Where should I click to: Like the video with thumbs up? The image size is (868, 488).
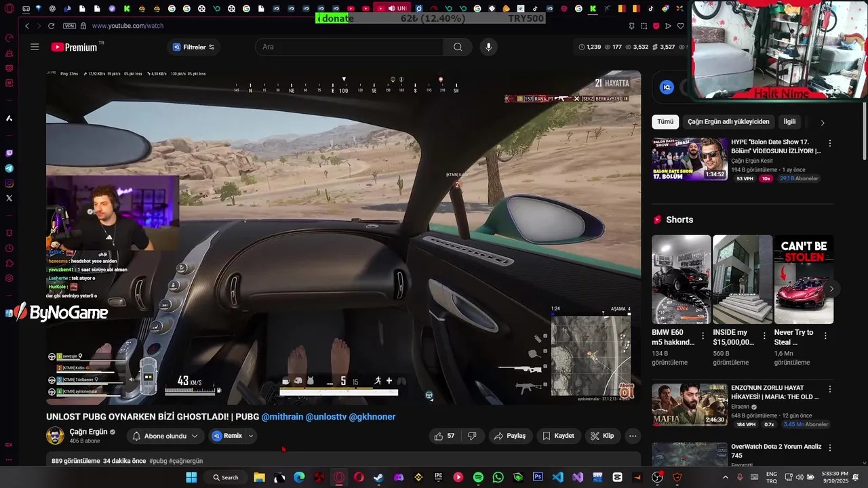(444, 436)
